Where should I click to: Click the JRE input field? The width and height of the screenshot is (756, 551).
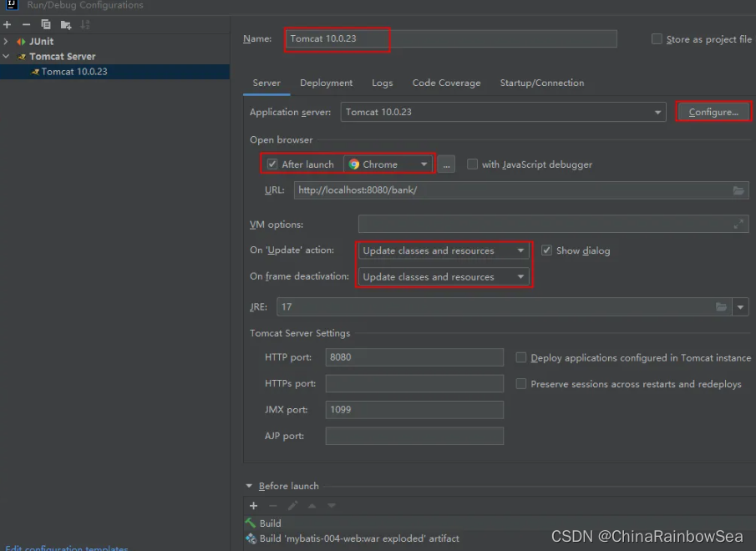504,307
